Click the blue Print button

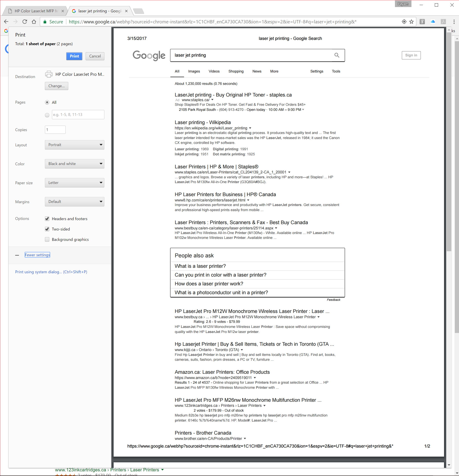pos(74,56)
